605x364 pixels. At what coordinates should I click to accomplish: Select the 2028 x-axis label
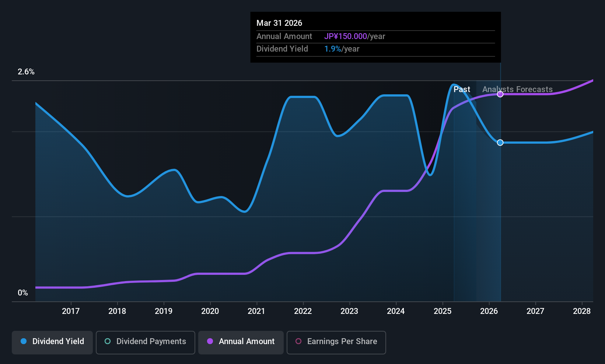tap(582, 311)
